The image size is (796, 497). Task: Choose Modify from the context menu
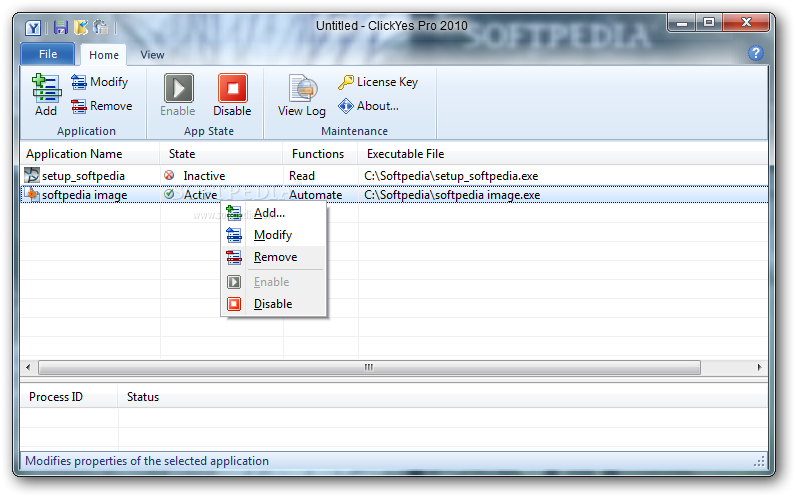click(x=274, y=235)
